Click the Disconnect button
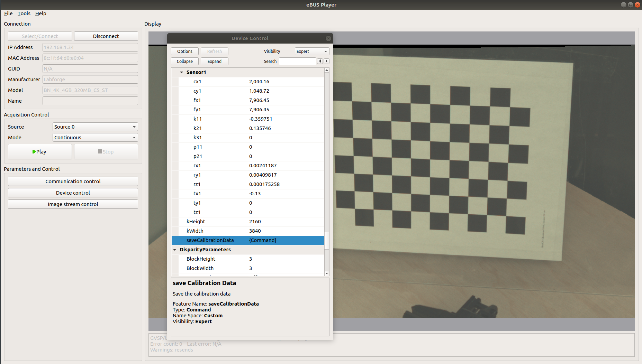This screenshot has width=642, height=364. tap(106, 36)
